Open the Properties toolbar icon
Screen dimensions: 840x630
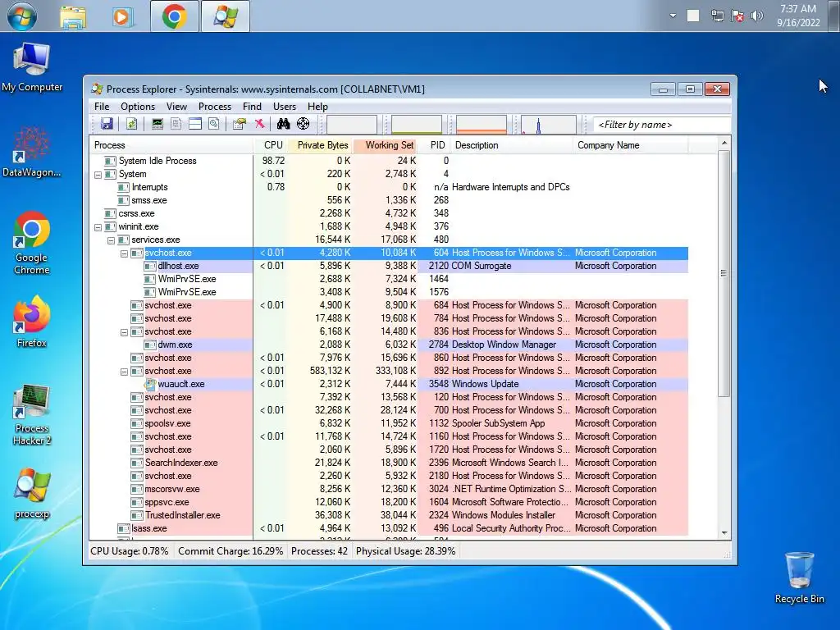click(x=240, y=125)
